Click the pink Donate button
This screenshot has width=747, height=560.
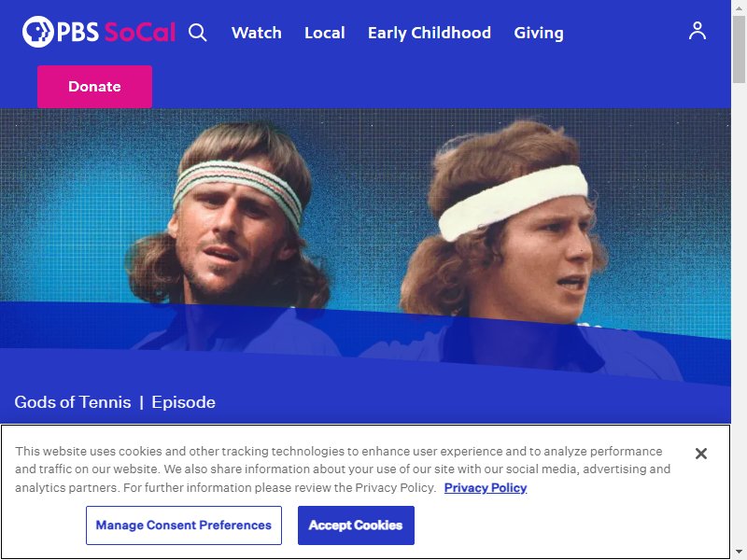tap(95, 87)
